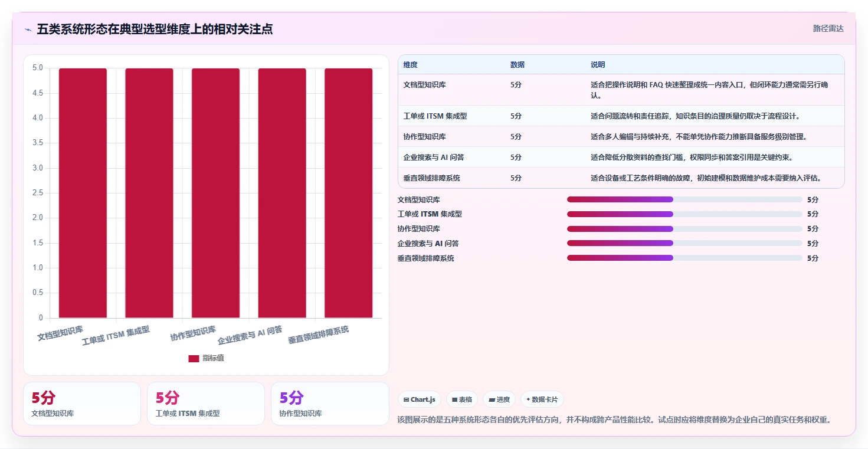868x449 pixels.
Task: Click the 文档型知识库 progress bar
Action: click(684, 199)
